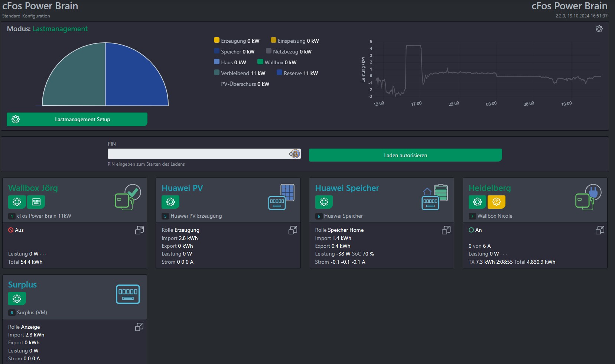
Task: Click the Heidelberg wallbox plug icon
Action: (588, 197)
